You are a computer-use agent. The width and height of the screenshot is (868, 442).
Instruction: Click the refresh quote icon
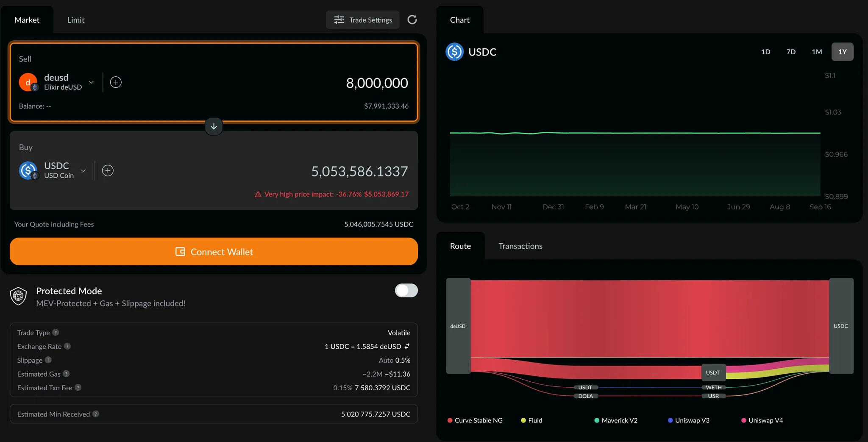click(412, 20)
